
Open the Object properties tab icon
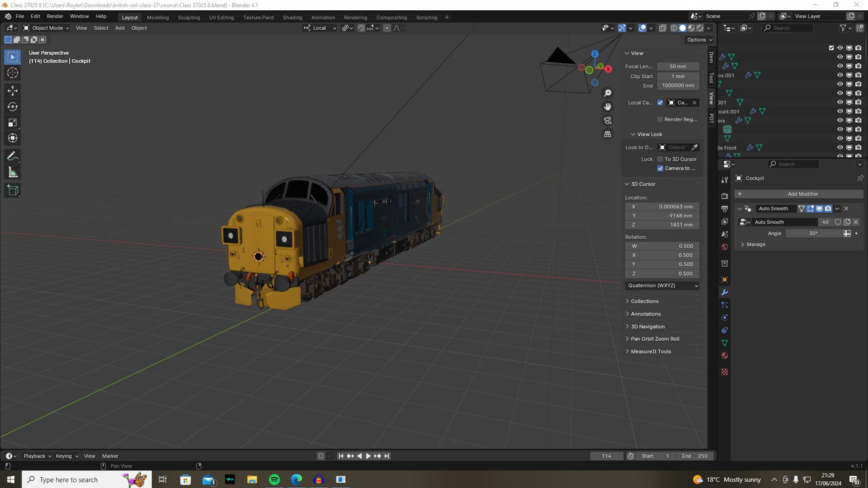(x=725, y=279)
